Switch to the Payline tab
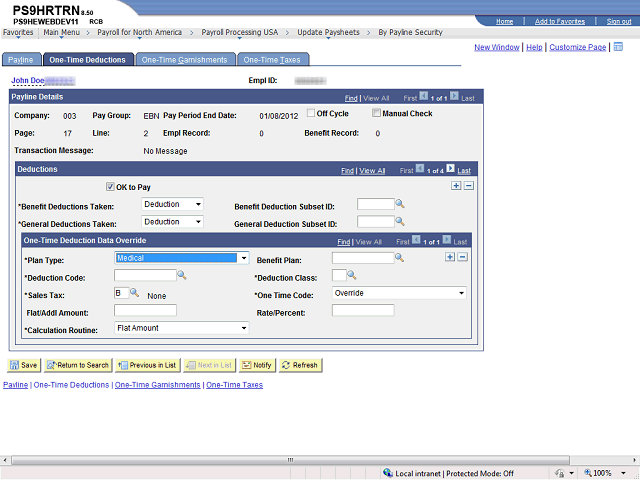 coord(21,60)
